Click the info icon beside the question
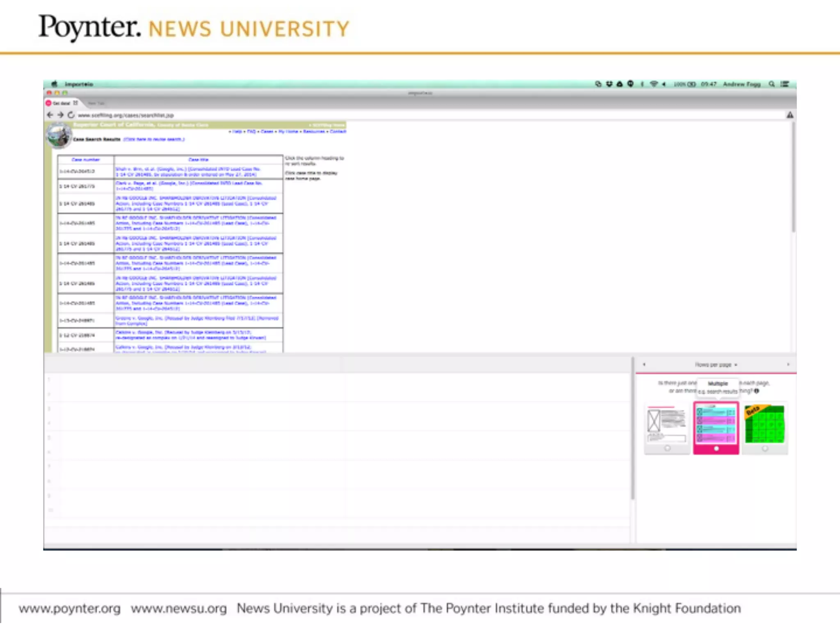Image resolution: width=840 pixels, height=630 pixels. (757, 391)
